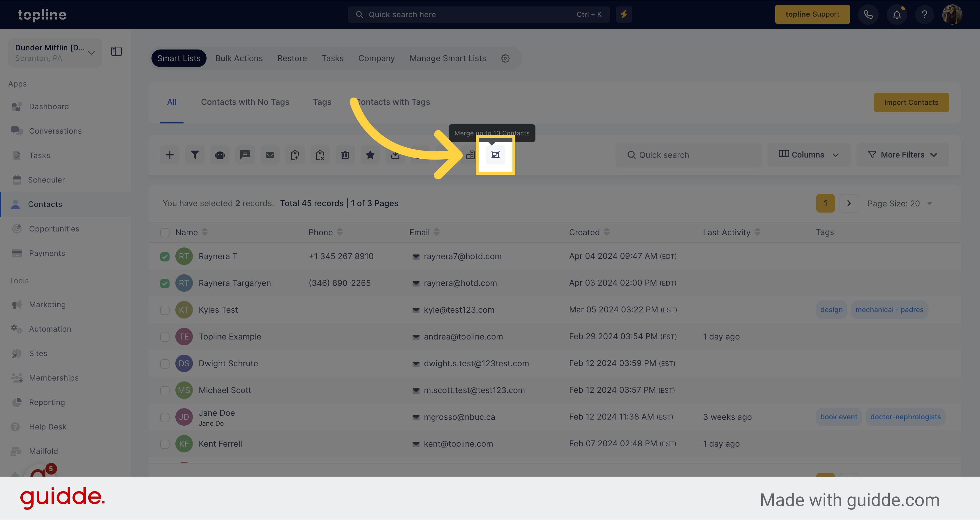Uncheck the Raynera T checkbox
The height and width of the screenshot is (520, 980).
(x=165, y=257)
